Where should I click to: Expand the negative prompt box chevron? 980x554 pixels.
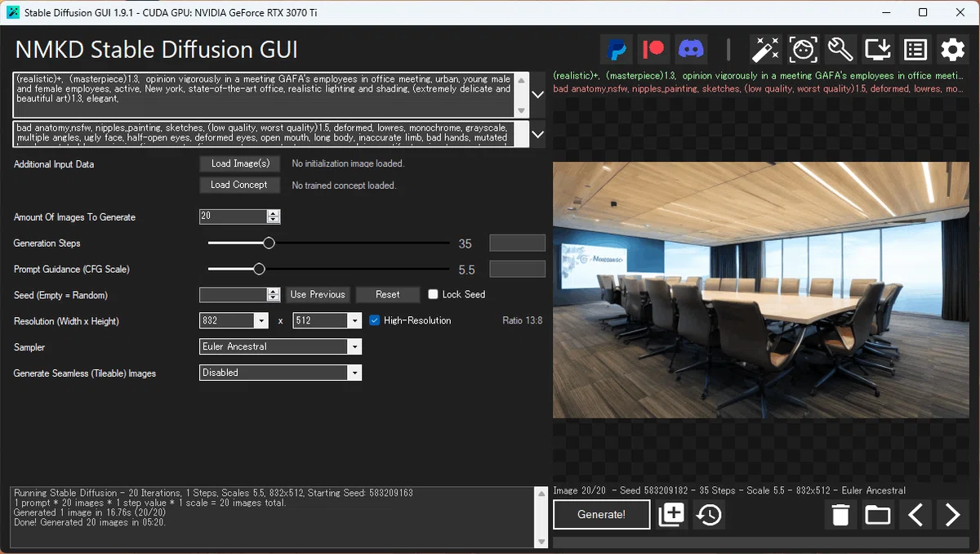(x=537, y=133)
